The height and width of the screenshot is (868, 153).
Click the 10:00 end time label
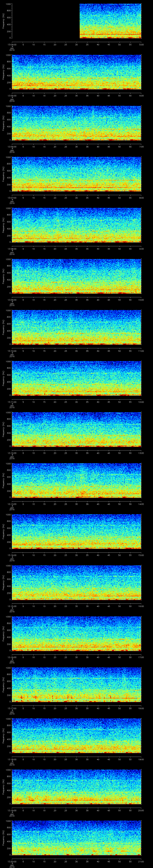point(141,300)
